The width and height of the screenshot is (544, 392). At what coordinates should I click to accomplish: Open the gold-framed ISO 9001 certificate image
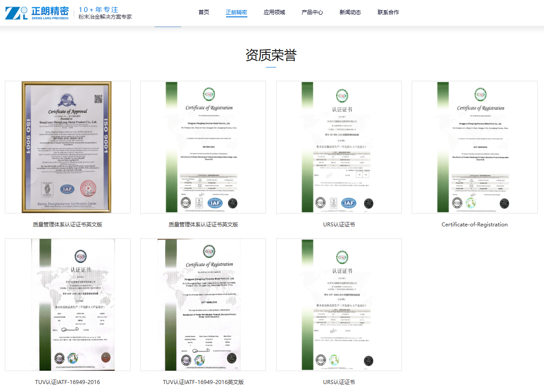[x=68, y=147]
